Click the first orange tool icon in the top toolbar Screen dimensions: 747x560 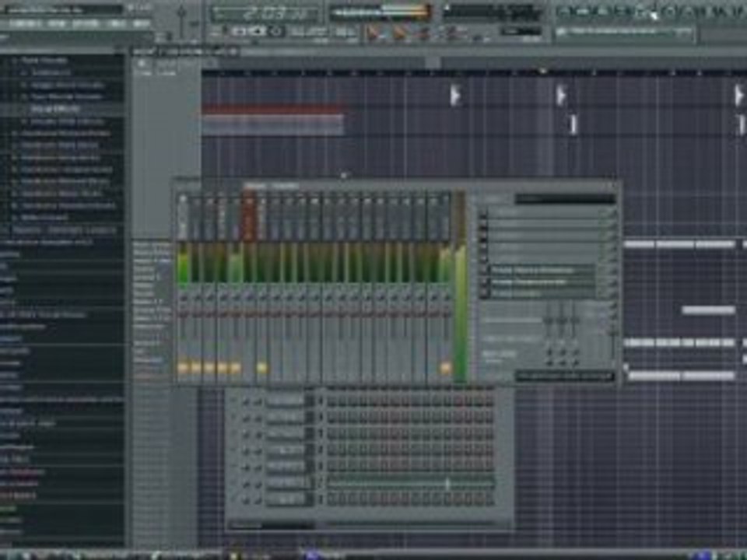[x=374, y=33]
